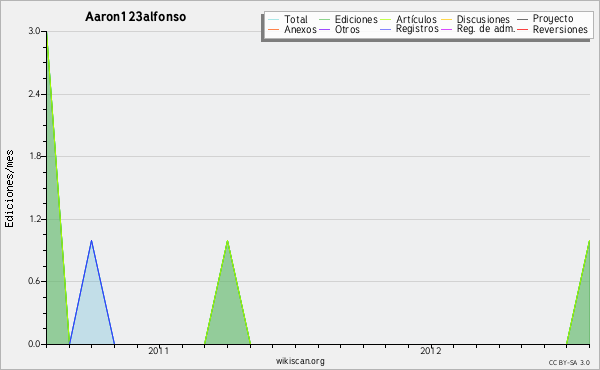Click the light blue Total legend line

274,20
